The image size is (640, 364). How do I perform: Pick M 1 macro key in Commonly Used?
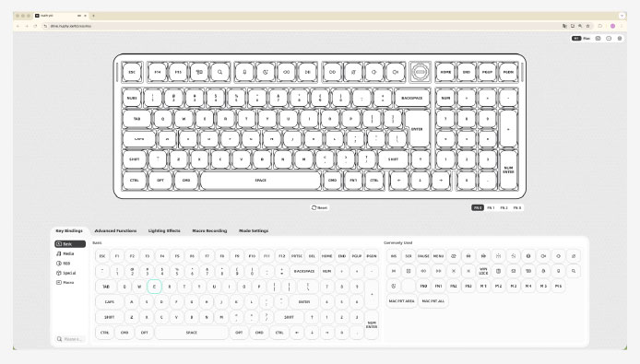483,287
